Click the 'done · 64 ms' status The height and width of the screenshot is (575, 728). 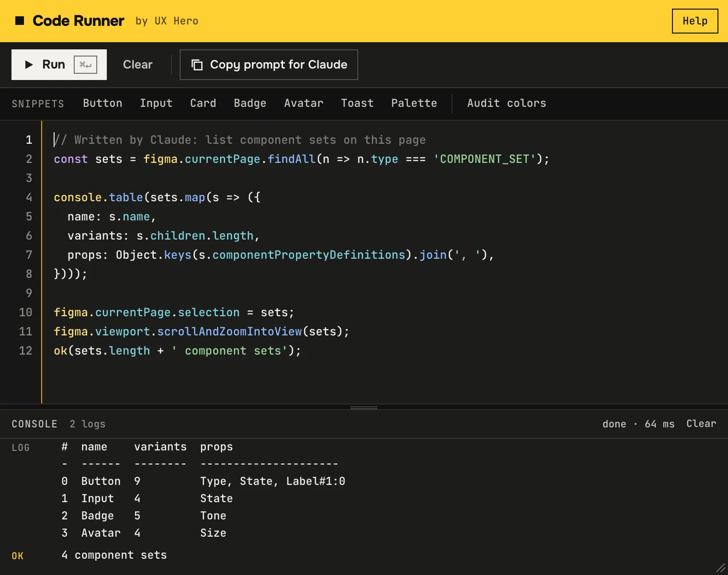[x=638, y=424]
